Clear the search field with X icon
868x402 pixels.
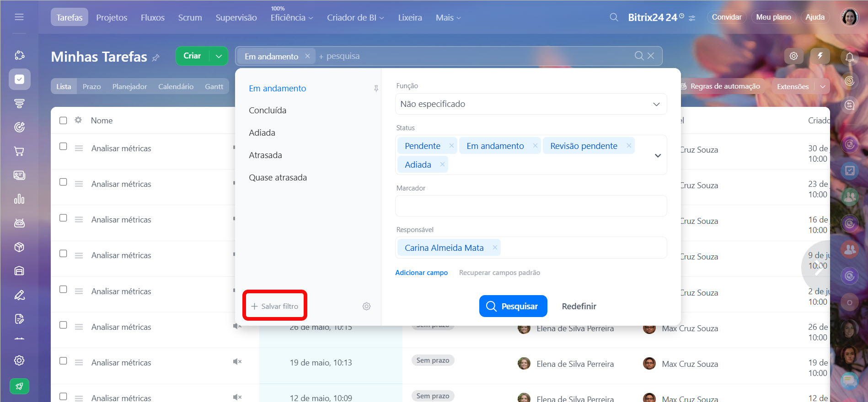pos(651,56)
